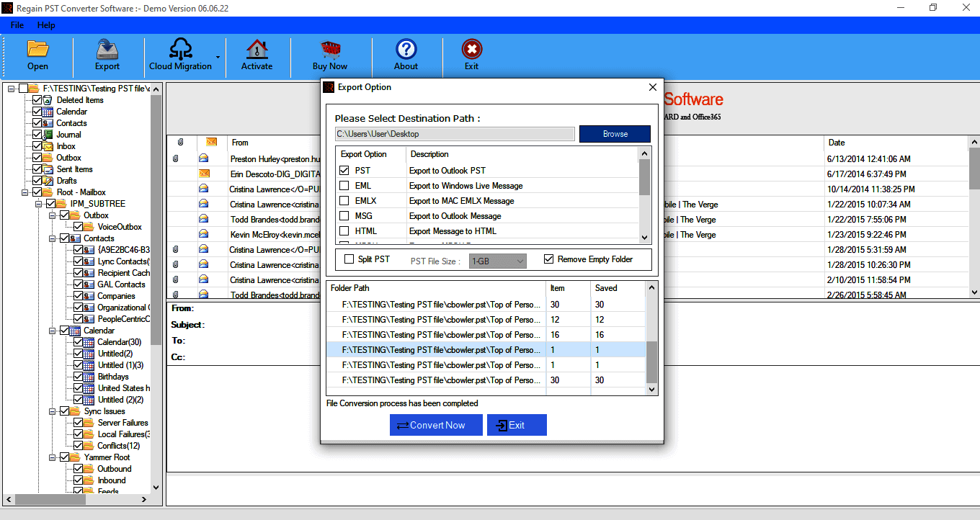Open the Help menu
The height and width of the screenshot is (520, 980).
click(46, 25)
